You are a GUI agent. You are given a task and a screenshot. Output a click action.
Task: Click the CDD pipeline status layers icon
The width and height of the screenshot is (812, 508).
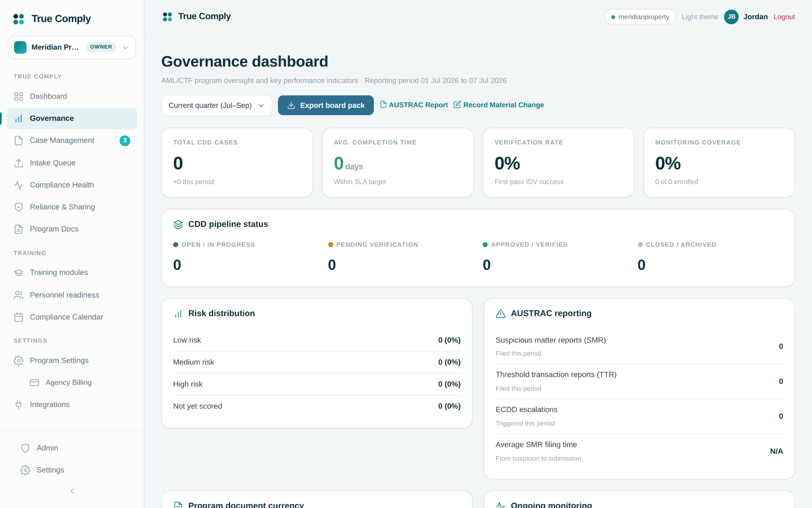pos(178,224)
